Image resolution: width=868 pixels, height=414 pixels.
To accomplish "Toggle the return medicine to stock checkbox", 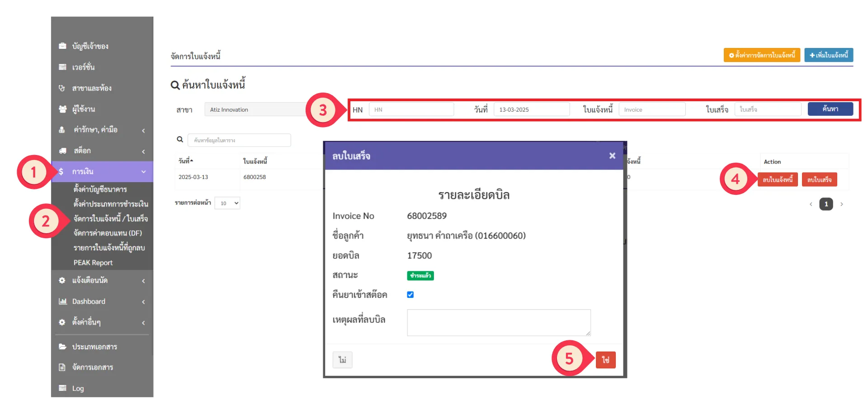I will click(x=410, y=295).
